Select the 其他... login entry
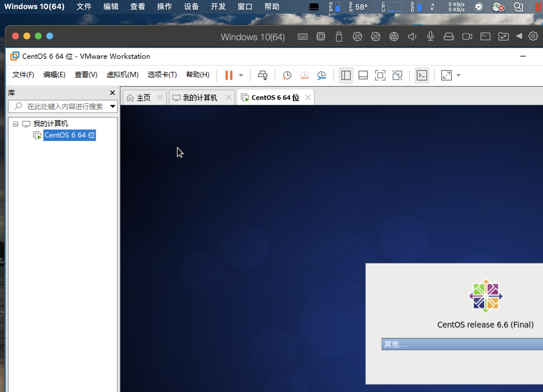Screen dimensions: 543x392 [462, 344]
